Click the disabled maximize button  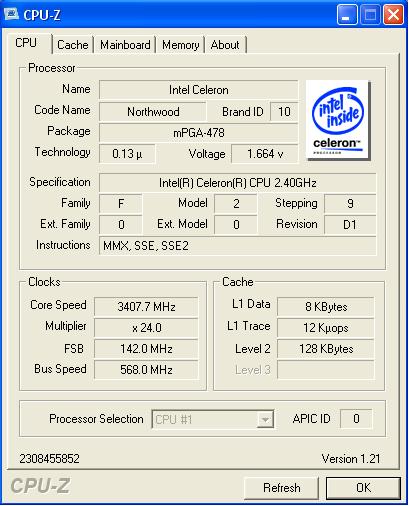tap(370, 15)
